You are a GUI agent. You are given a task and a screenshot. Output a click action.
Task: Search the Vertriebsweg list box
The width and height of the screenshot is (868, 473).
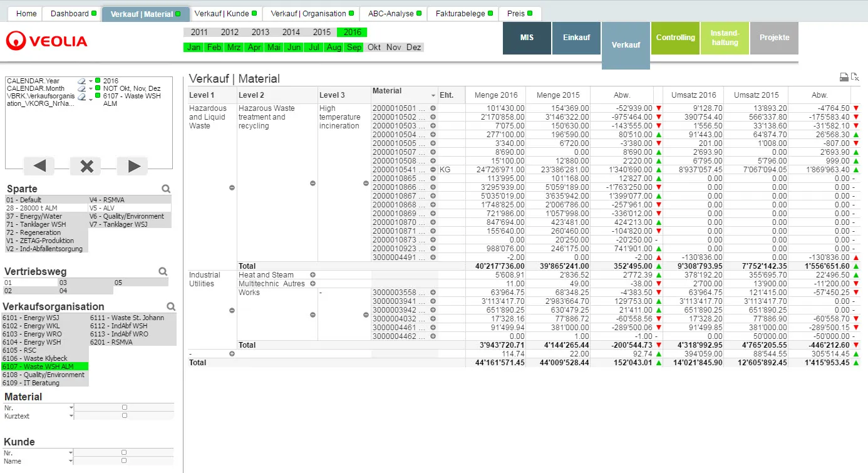pos(163,271)
